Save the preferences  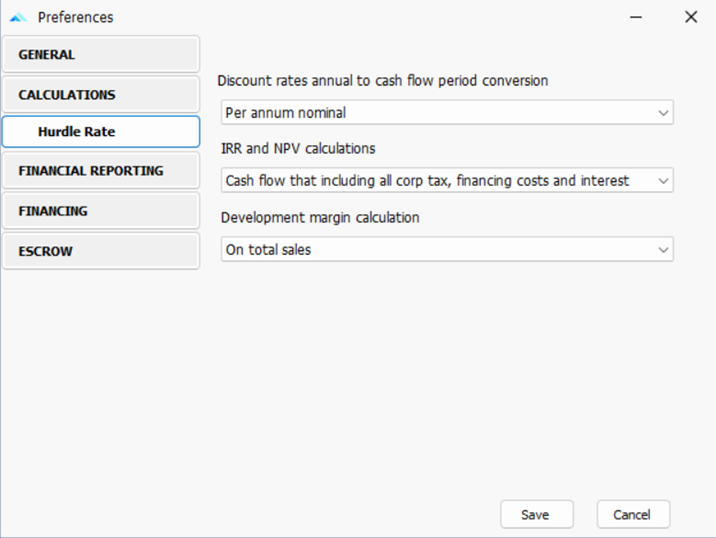point(536,514)
